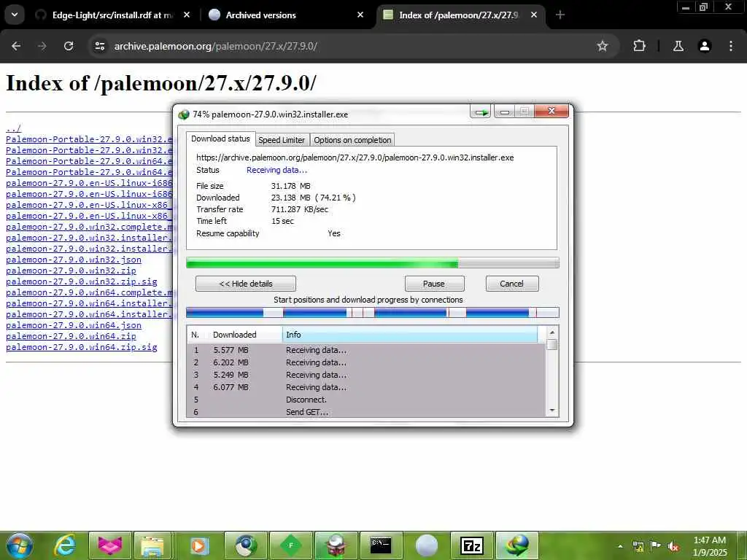
Task: Select connection 5 row showing Disconnect
Action: point(367,400)
